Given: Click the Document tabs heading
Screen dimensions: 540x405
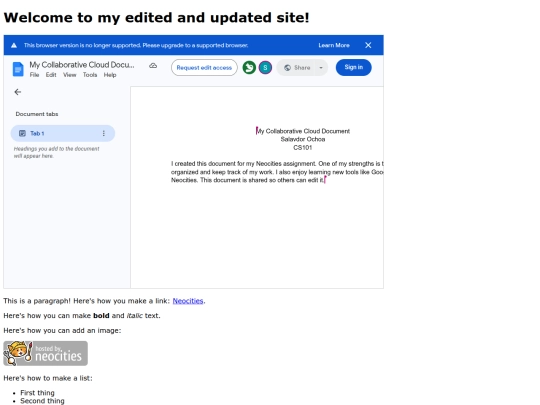Looking at the screenshot, I should [x=37, y=114].
